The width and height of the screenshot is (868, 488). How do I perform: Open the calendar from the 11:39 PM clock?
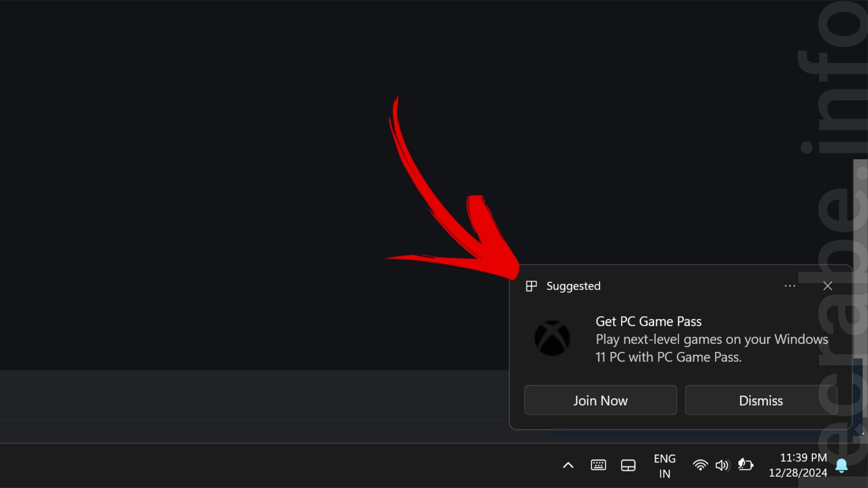[x=798, y=465]
